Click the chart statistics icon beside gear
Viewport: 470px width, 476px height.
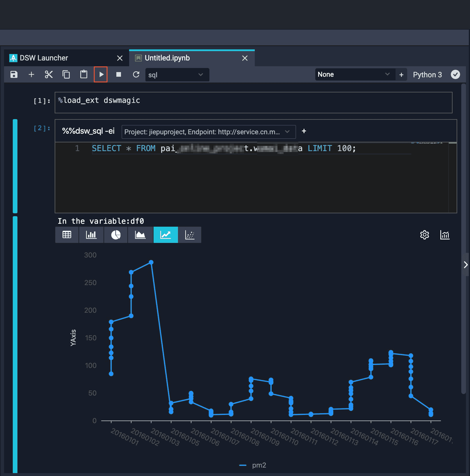coord(445,235)
